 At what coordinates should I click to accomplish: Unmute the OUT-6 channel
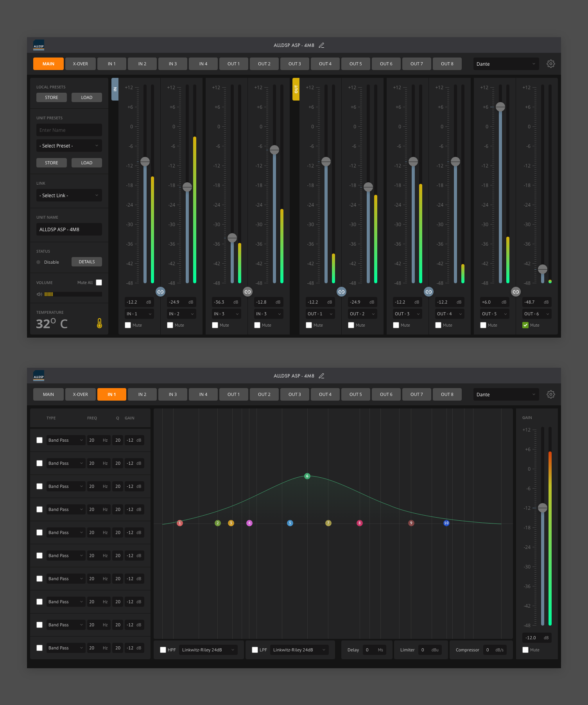tap(525, 325)
